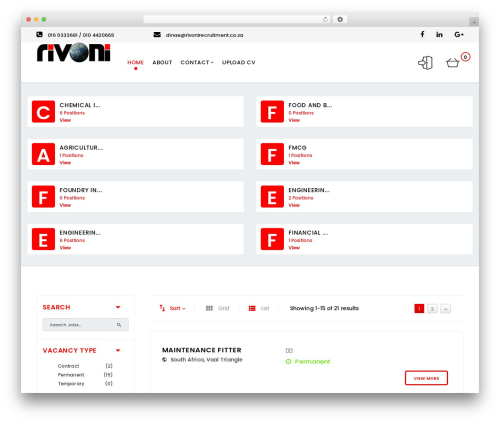
Task: Click the salary icon on Maintenance Fitter
Action: click(x=289, y=350)
